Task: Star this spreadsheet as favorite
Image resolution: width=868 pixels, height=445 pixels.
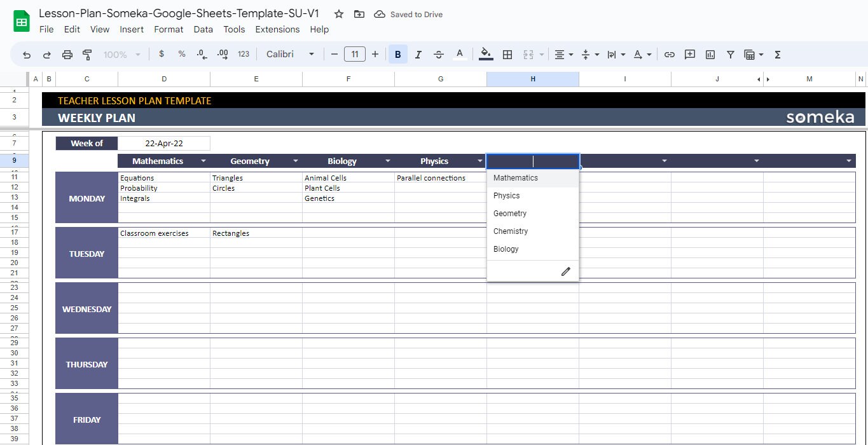Action: [x=338, y=13]
